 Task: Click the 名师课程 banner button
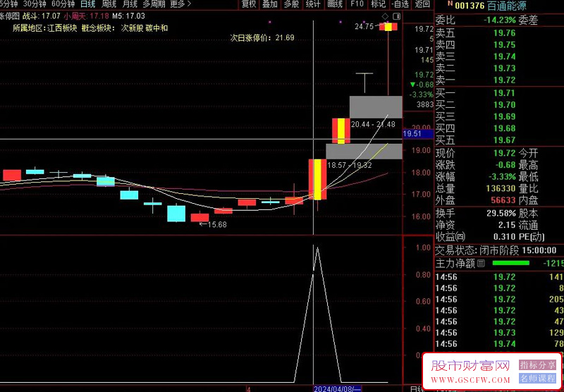tap(537, 378)
